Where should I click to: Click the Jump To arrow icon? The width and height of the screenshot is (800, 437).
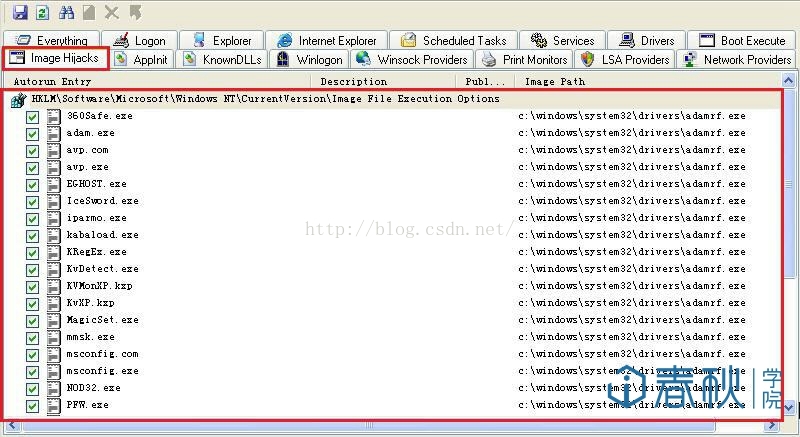click(x=135, y=12)
